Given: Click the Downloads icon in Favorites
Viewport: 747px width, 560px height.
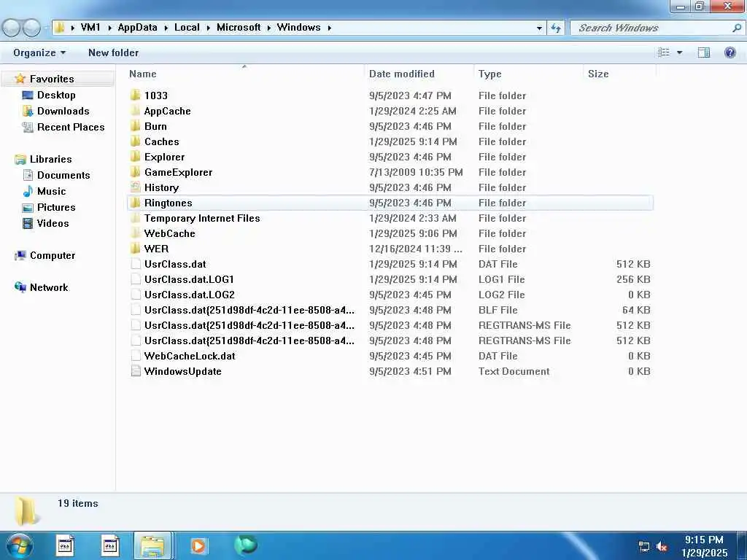Looking at the screenshot, I should (28, 111).
